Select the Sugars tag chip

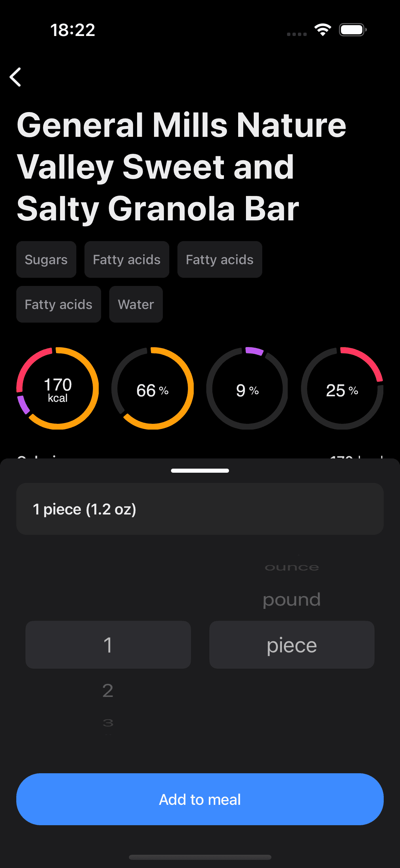(x=46, y=259)
